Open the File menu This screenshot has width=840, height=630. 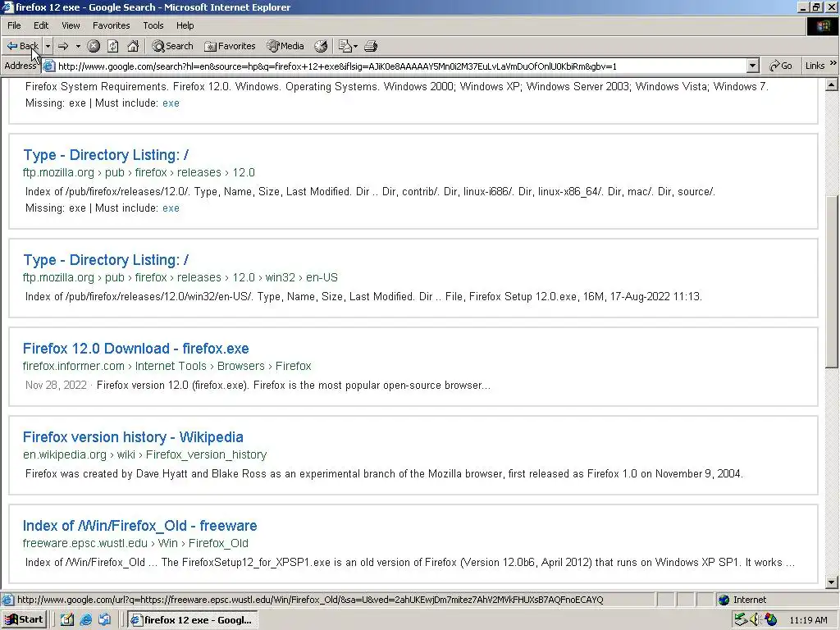click(14, 25)
